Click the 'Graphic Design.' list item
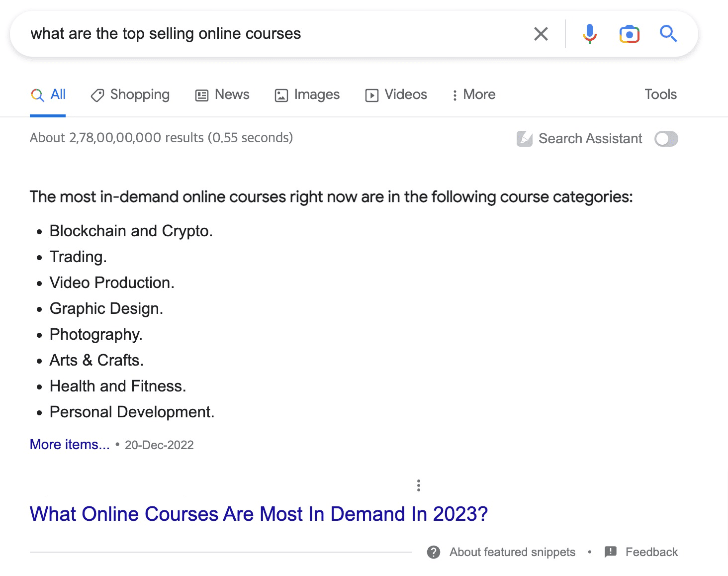The height and width of the screenshot is (576, 728). (x=106, y=308)
